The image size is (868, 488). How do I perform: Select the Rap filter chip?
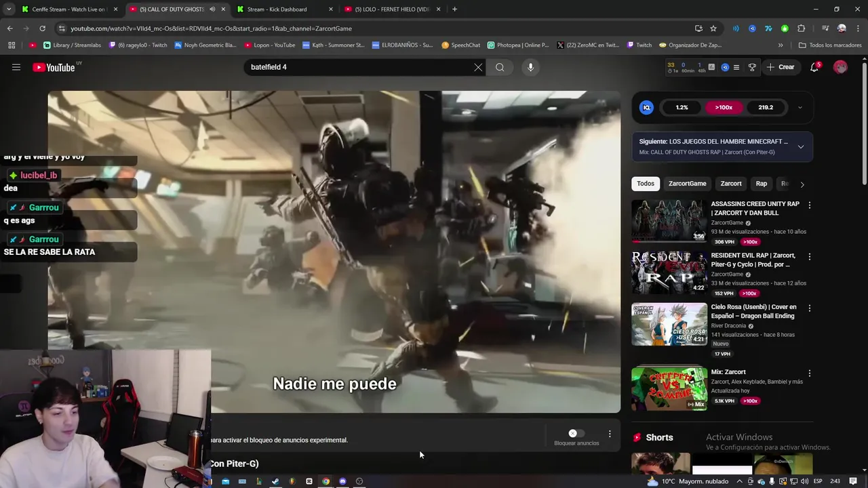click(x=762, y=184)
